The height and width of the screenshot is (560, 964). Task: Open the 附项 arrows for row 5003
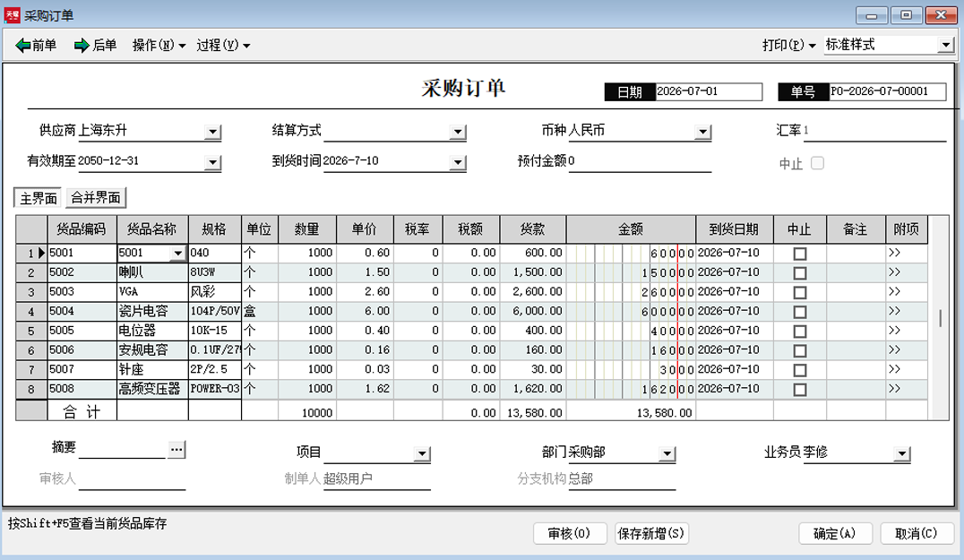pos(894,291)
